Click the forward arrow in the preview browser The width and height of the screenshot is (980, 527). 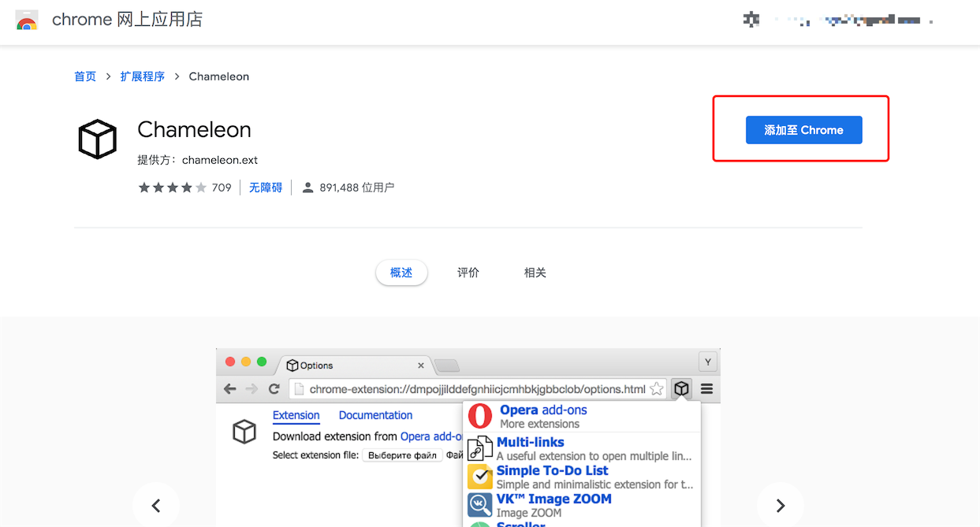pyautogui.click(x=252, y=388)
